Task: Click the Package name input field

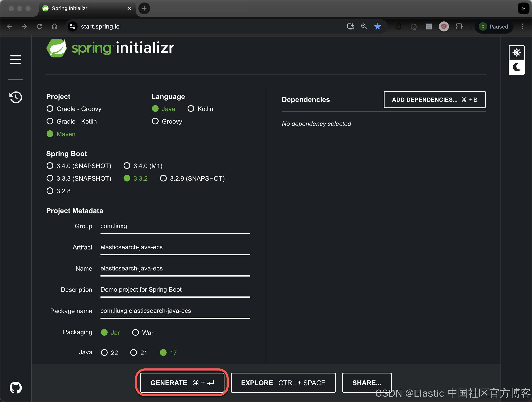Action: 175,311
